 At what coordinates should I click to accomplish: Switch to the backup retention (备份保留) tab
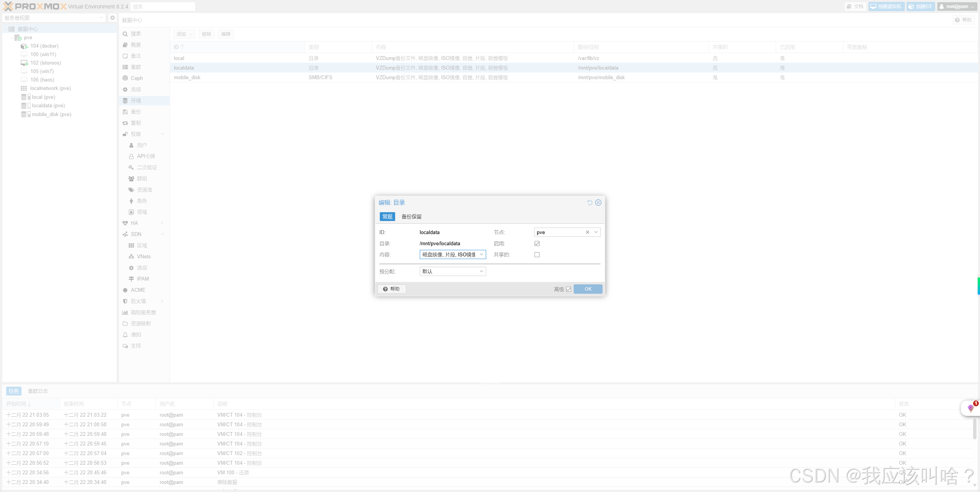click(x=411, y=217)
